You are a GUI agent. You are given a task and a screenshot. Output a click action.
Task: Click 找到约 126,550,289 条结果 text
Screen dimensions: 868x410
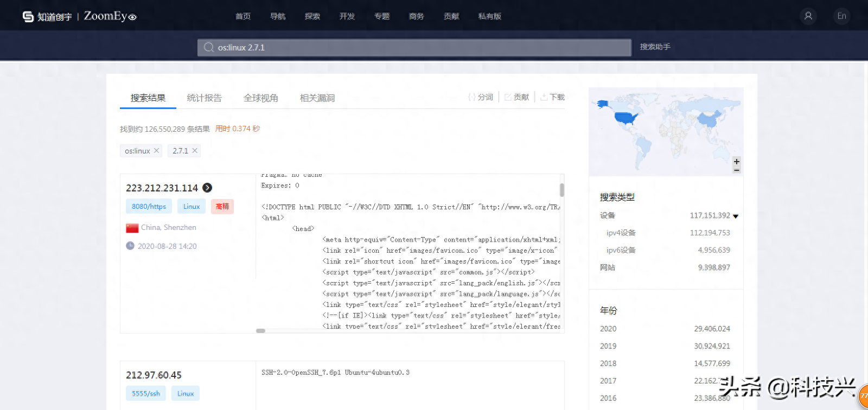[165, 129]
